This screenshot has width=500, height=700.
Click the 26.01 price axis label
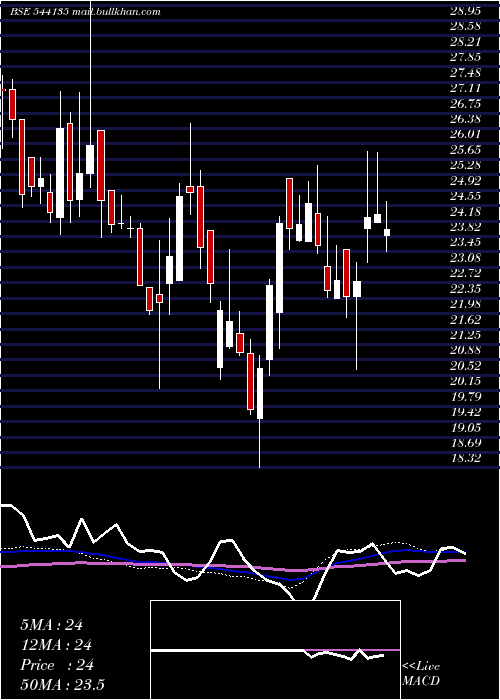pyautogui.click(x=465, y=135)
